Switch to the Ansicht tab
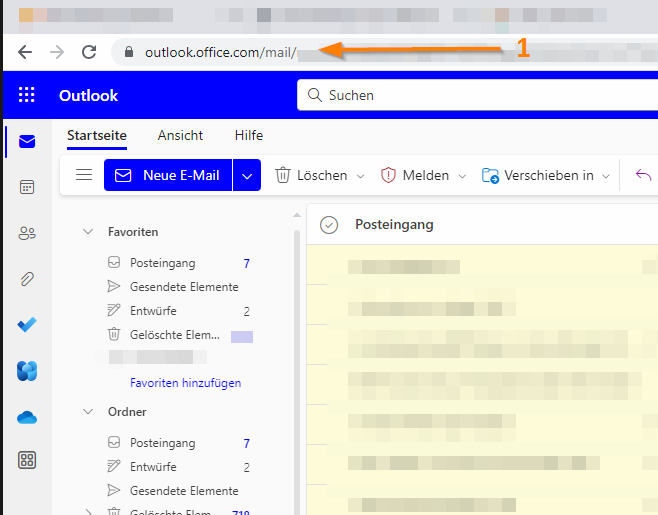Screen dimensions: 658x515 (180, 136)
